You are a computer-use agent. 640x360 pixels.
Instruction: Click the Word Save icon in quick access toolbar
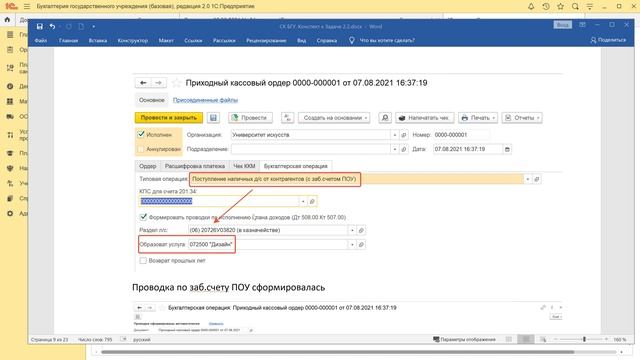(x=40, y=27)
